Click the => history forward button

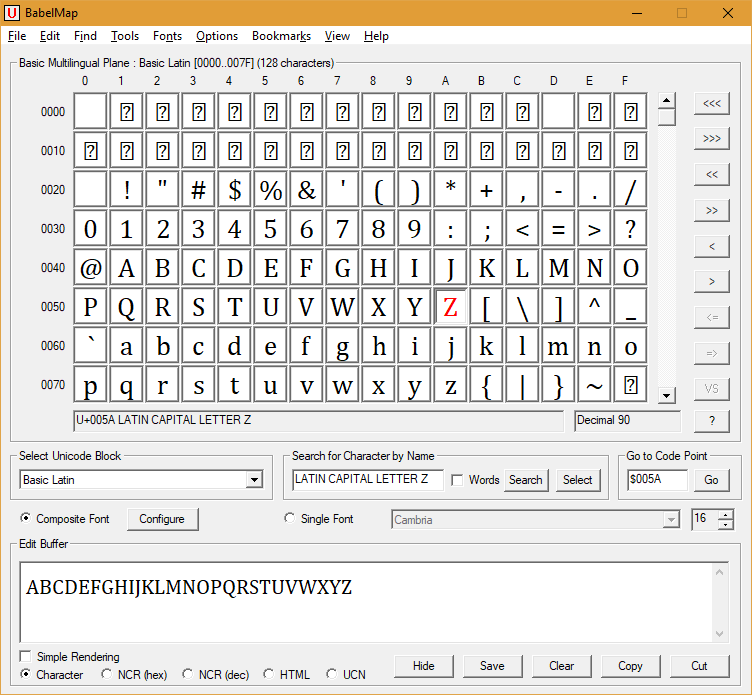point(712,353)
